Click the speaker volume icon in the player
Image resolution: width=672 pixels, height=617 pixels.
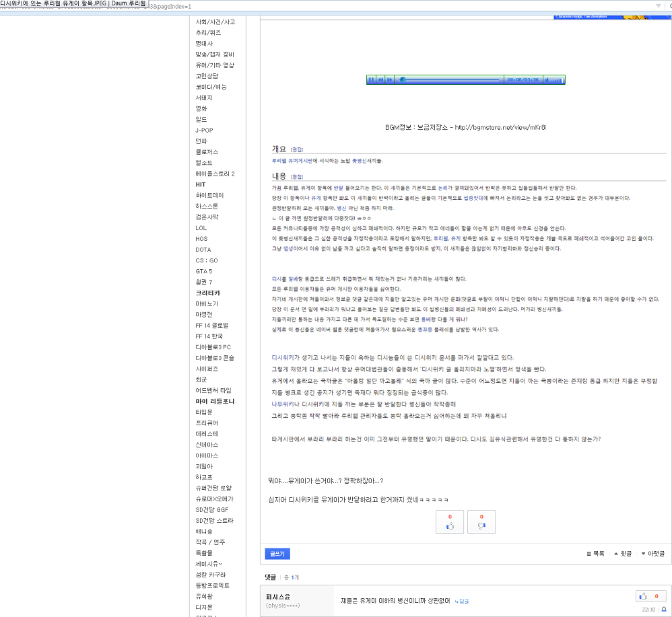coord(547,80)
